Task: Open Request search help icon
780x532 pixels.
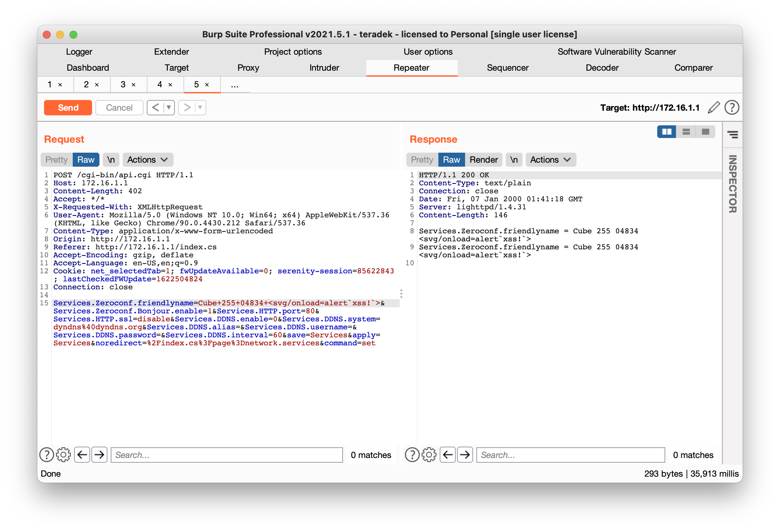Action: (47, 455)
